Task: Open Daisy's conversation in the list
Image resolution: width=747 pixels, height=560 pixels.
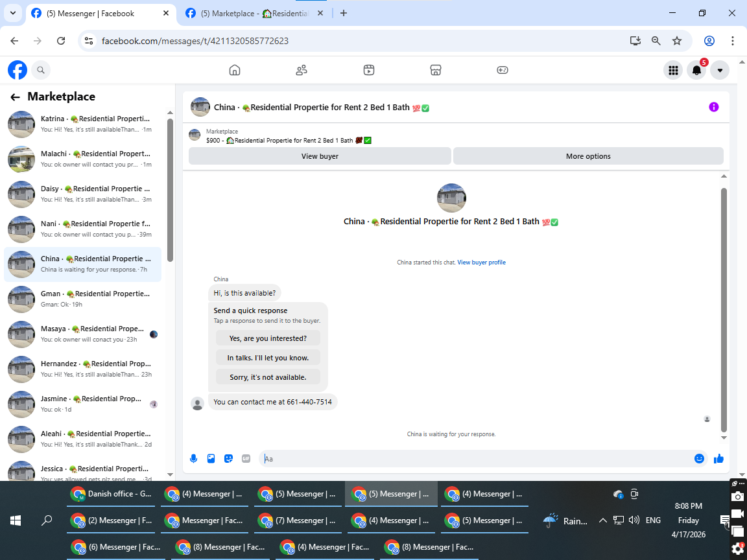Action: (83, 194)
